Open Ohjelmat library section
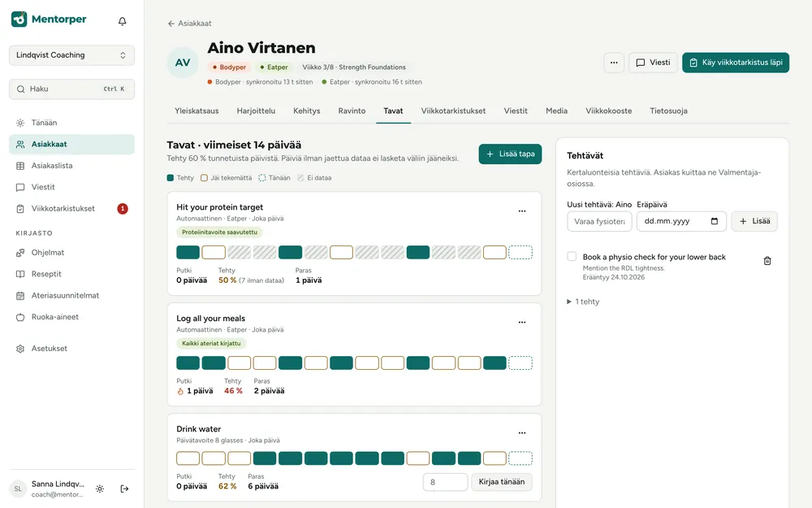This screenshot has height=508, width=812. (71, 253)
